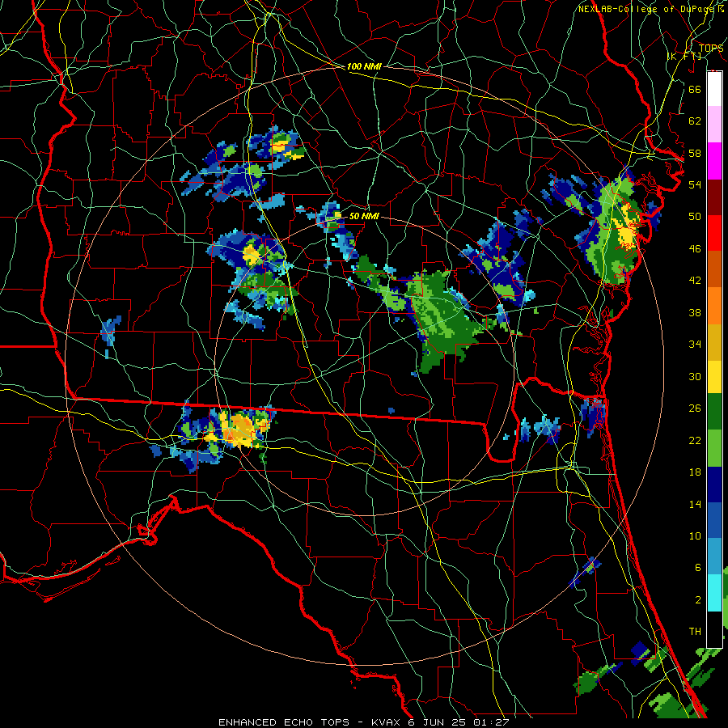
Task: Click the magenta legend color block
Action: [714, 161]
